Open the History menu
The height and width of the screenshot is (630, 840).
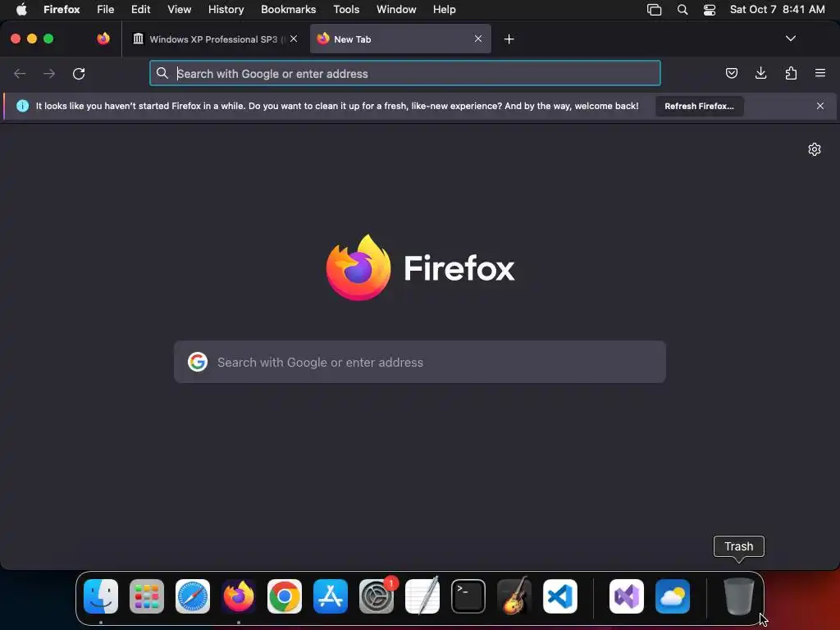[x=226, y=9]
